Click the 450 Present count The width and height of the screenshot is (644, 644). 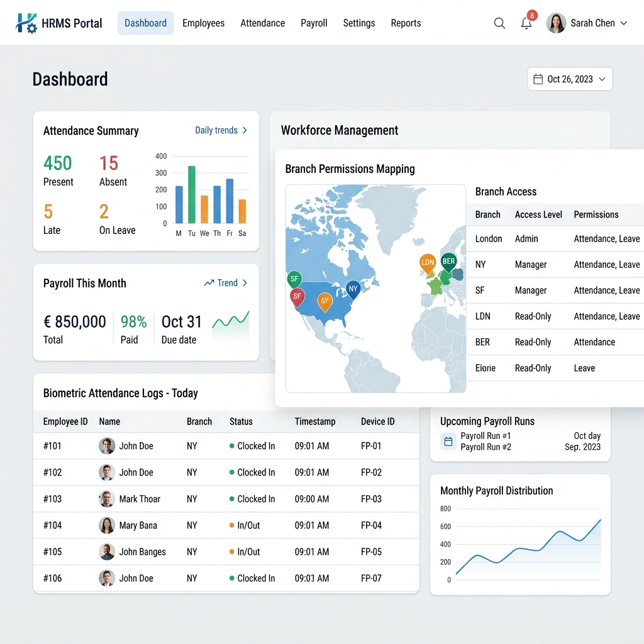tap(57, 163)
